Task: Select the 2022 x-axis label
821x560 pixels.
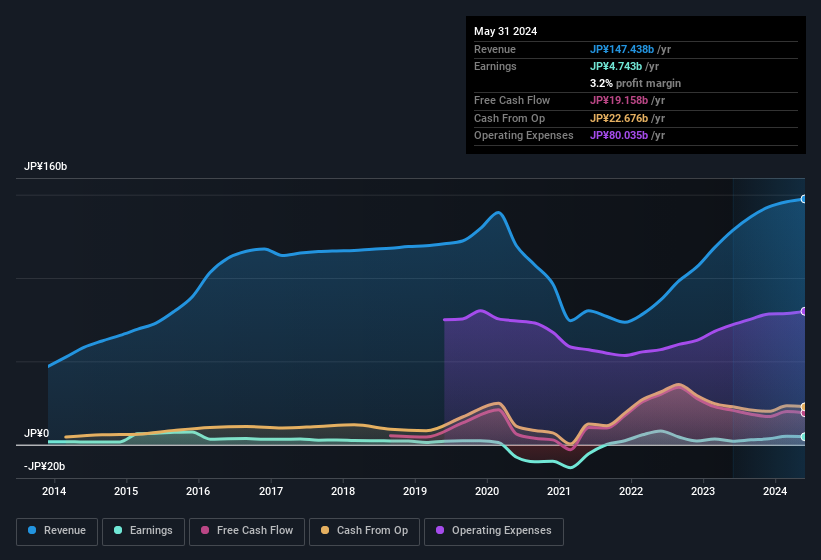Action: (631, 491)
